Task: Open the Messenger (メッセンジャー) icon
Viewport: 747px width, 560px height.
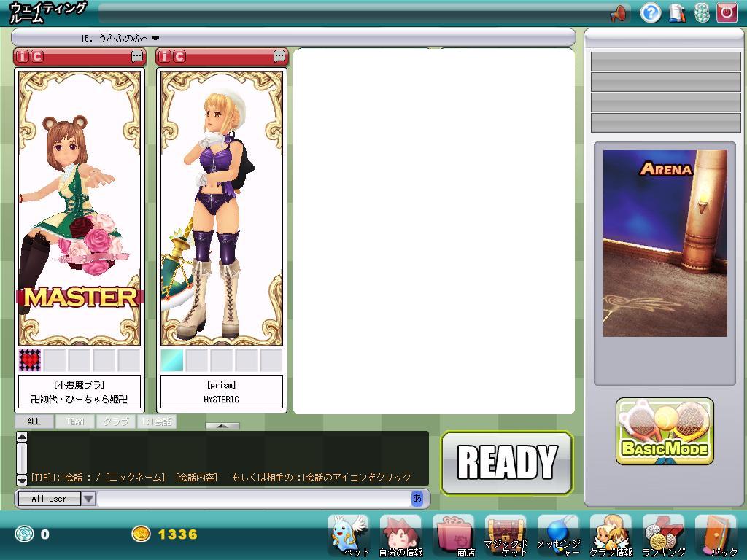Action: (558, 534)
